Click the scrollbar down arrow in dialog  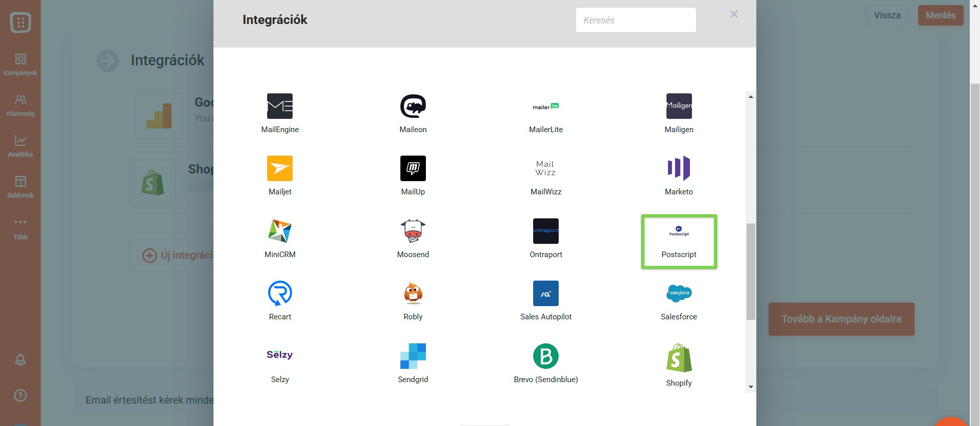coord(751,387)
